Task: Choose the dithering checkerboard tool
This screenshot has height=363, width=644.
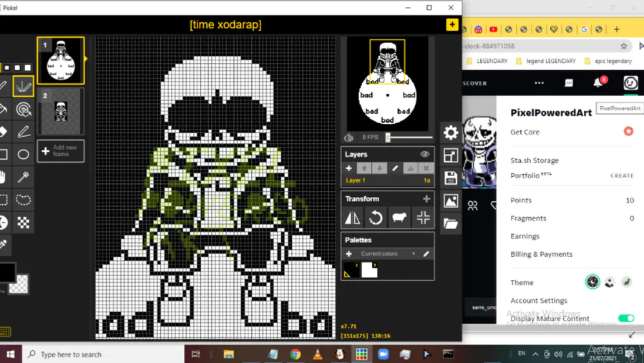Action: click(x=23, y=223)
